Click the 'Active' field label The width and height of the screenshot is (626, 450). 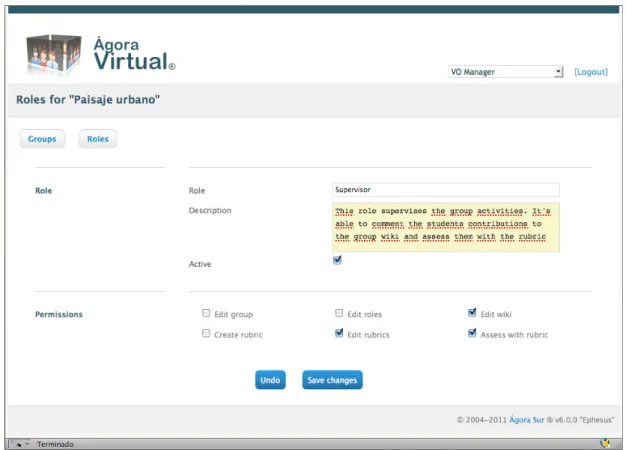(200, 264)
